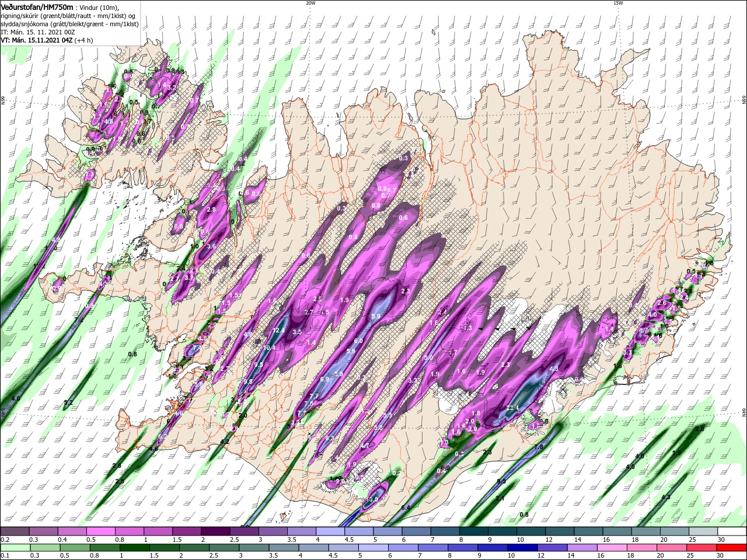The width and height of the screenshot is (747, 560).
Task: Pick the top-row 1 magenta swatch
Action: coord(158,531)
